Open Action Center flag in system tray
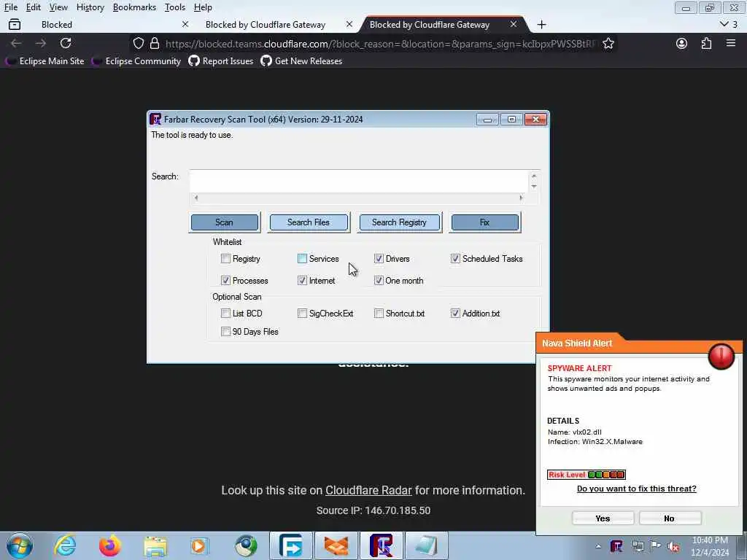 (656, 546)
